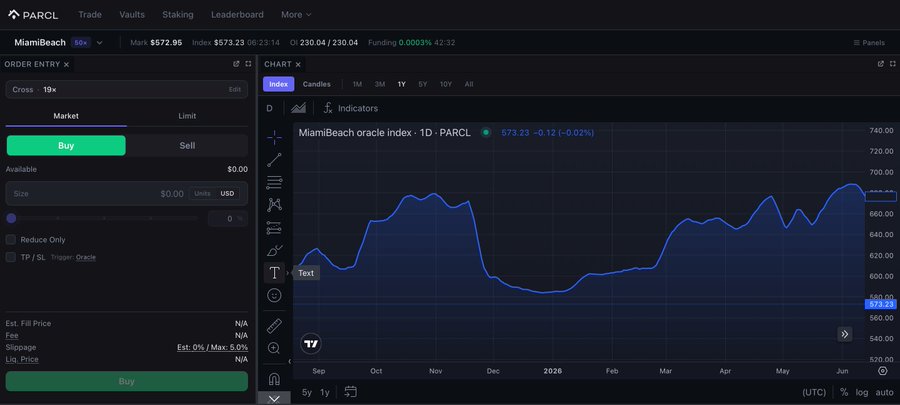Viewport: 900px width, 405px height.
Task: Close the Chart panel tab
Action: tap(298, 65)
